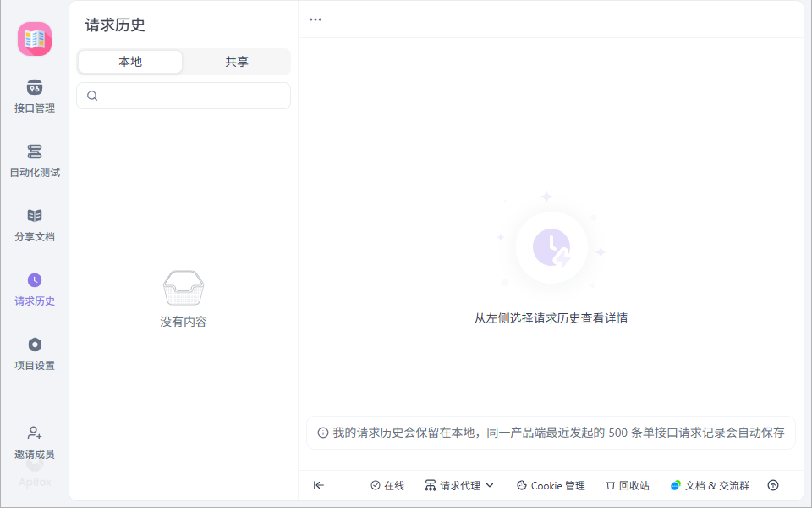Click the 没有内容 empty-state text

point(184,322)
